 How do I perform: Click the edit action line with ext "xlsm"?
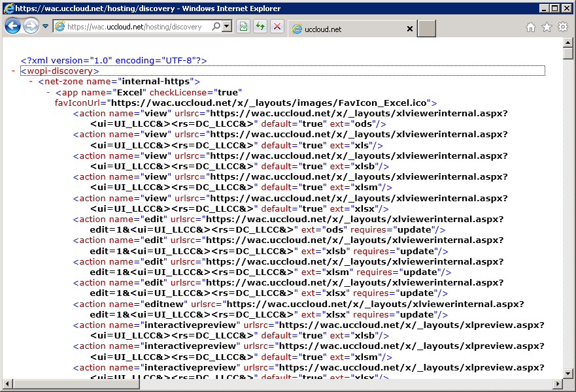coord(288,267)
